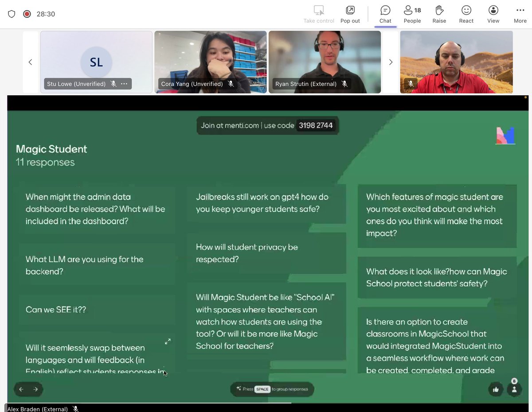Click the menti.com join code 3198 2744
The image size is (532, 412).
316,125
